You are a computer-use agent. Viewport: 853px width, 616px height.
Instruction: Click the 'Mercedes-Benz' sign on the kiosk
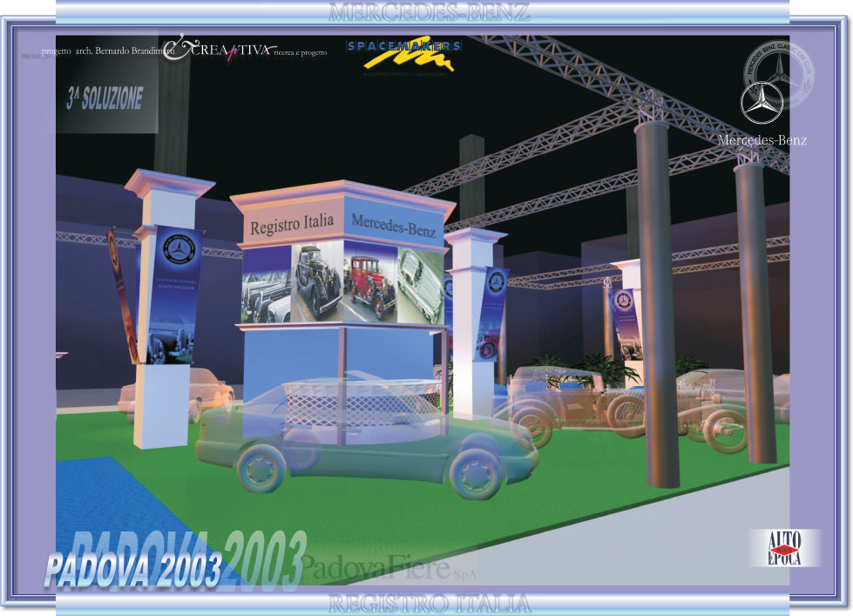coord(393,226)
